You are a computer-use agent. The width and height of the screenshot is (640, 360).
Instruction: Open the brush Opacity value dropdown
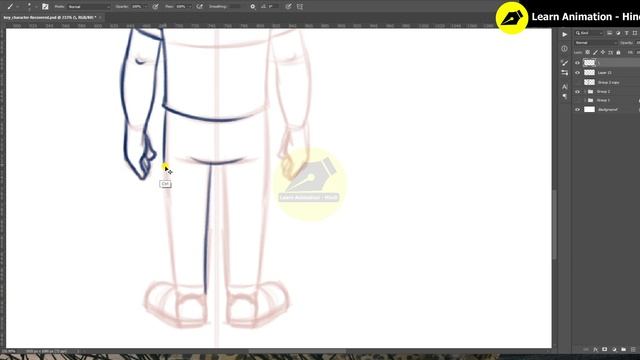[139, 7]
